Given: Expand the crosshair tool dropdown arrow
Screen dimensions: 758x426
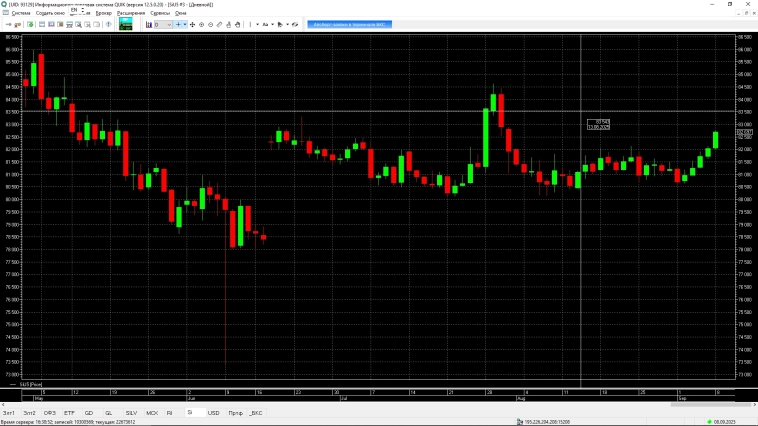Looking at the screenshot, I should [185, 24].
